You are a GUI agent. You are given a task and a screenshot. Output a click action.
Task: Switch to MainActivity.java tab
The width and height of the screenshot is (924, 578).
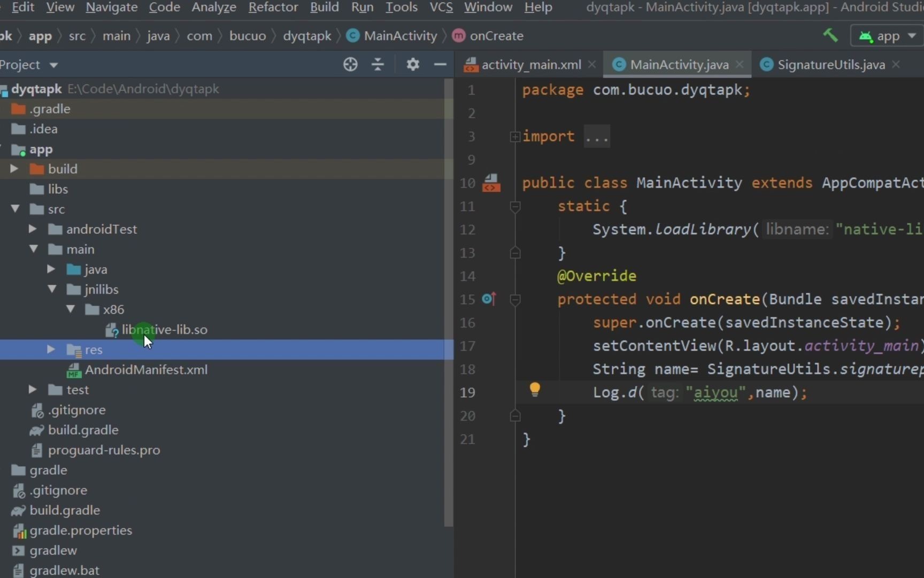coord(679,65)
